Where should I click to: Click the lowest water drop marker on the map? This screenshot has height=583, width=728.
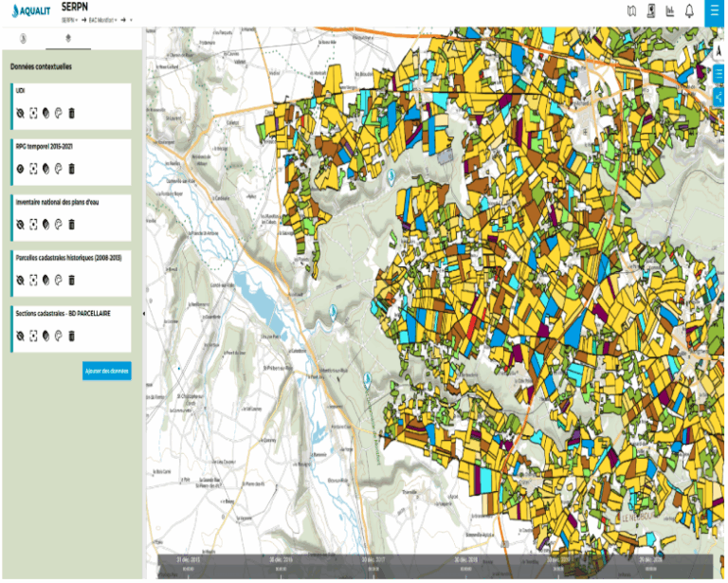(367, 381)
